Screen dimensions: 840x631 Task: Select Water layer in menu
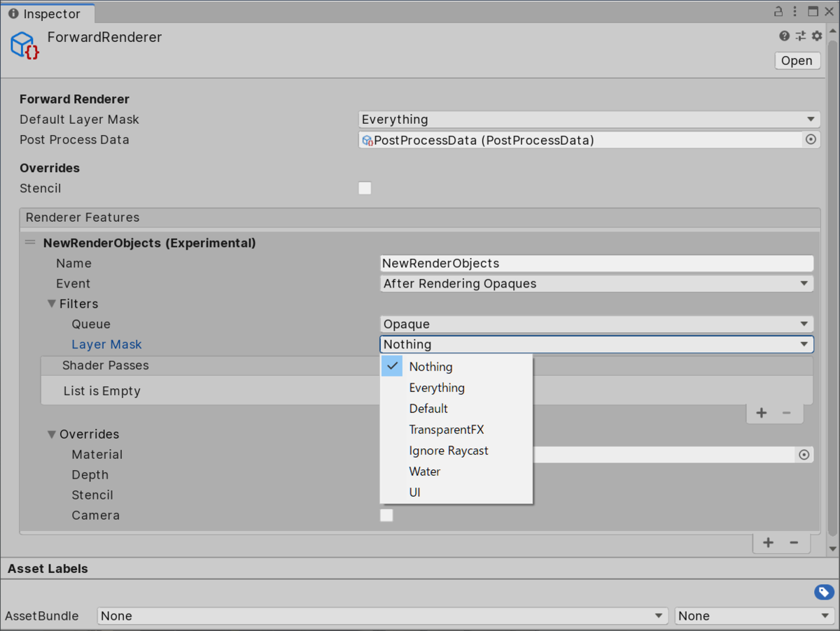tap(456, 472)
